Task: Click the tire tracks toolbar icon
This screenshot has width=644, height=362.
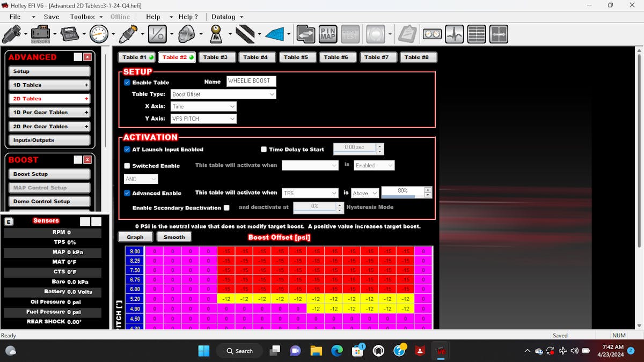Action: (x=245, y=34)
